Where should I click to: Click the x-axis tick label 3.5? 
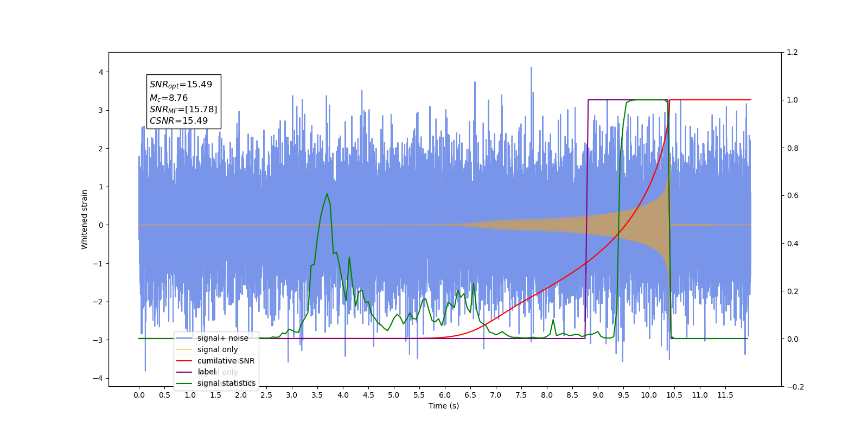click(317, 395)
